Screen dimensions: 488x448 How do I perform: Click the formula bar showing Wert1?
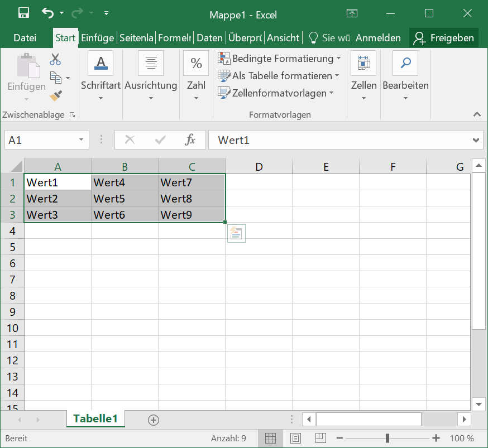pyautogui.click(x=339, y=140)
